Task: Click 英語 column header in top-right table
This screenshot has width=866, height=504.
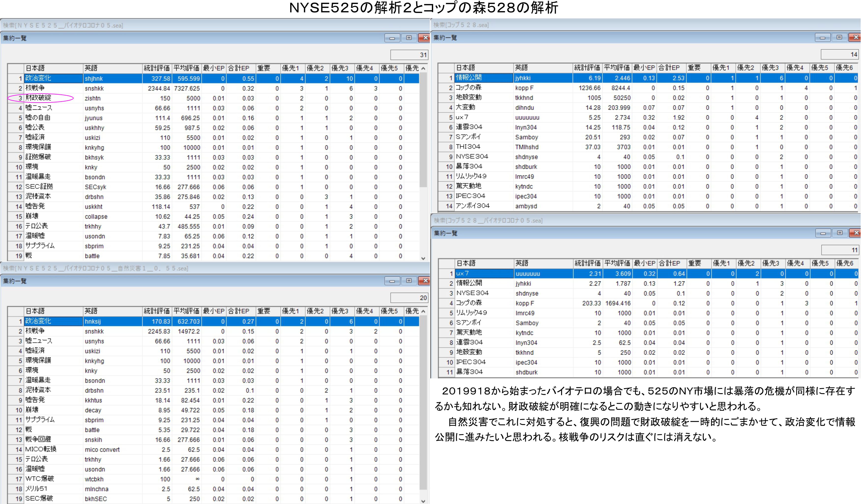Action: 543,68
